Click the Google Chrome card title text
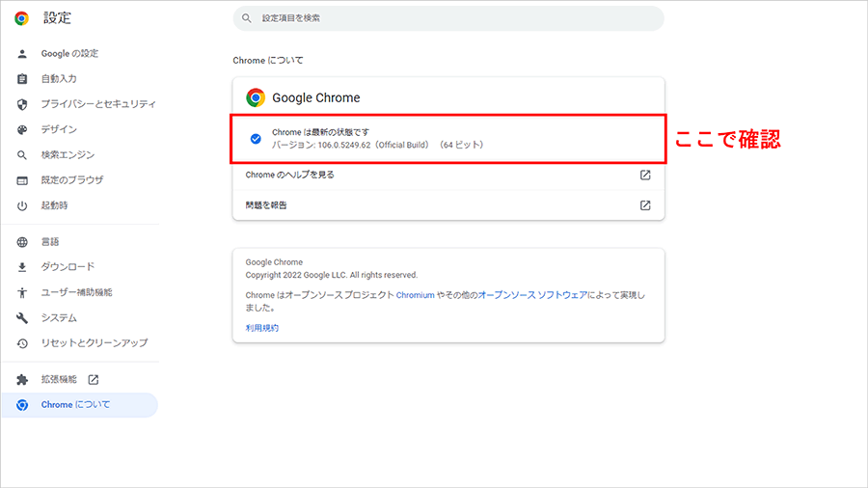This screenshot has height=488, width=868. point(316,98)
